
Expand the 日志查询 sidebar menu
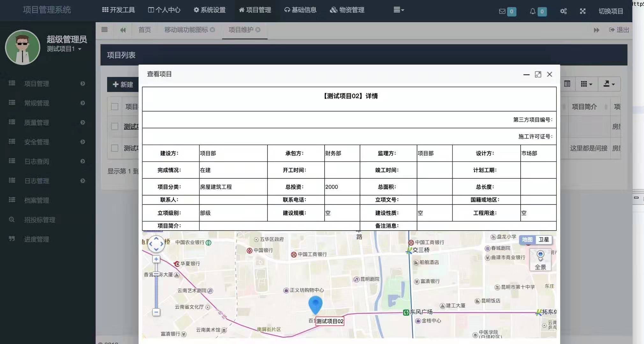click(x=47, y=161)
